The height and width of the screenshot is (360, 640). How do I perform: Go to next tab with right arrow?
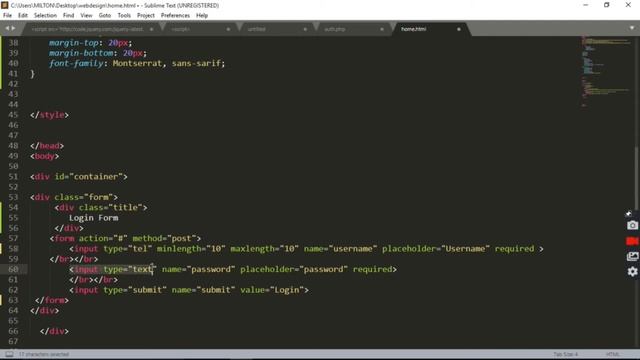[x=13, y=28]
